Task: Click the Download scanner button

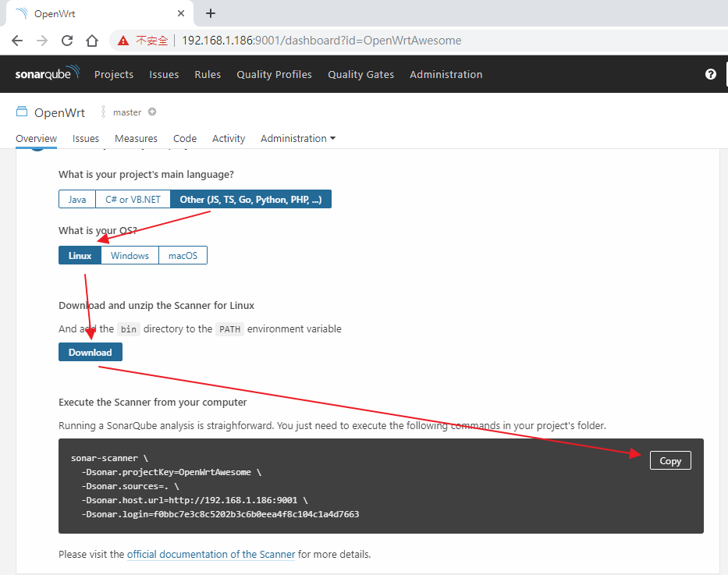Action: pyautogui.click(x=91, y=352)
